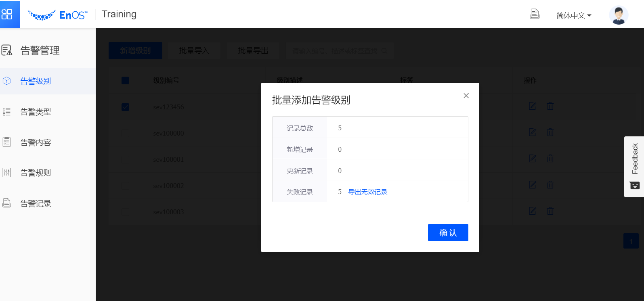Screen dimensions: 644x301
Task: Click the 告警类型 list icon
Action: (6, 112)
